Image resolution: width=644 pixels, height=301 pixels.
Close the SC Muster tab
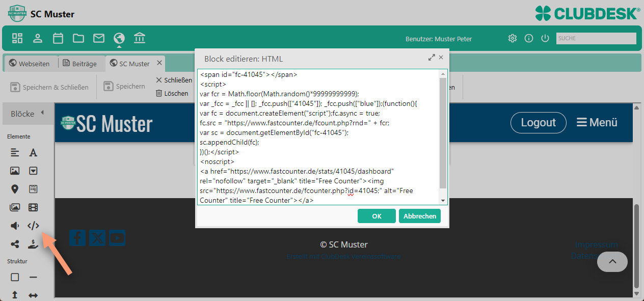(x=159, y=63)
